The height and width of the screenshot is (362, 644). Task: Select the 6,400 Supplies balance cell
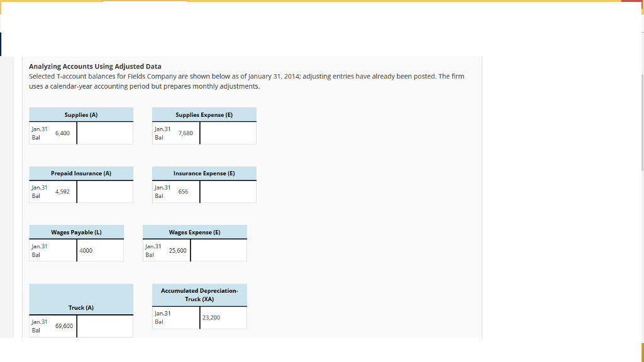point(60,132)
